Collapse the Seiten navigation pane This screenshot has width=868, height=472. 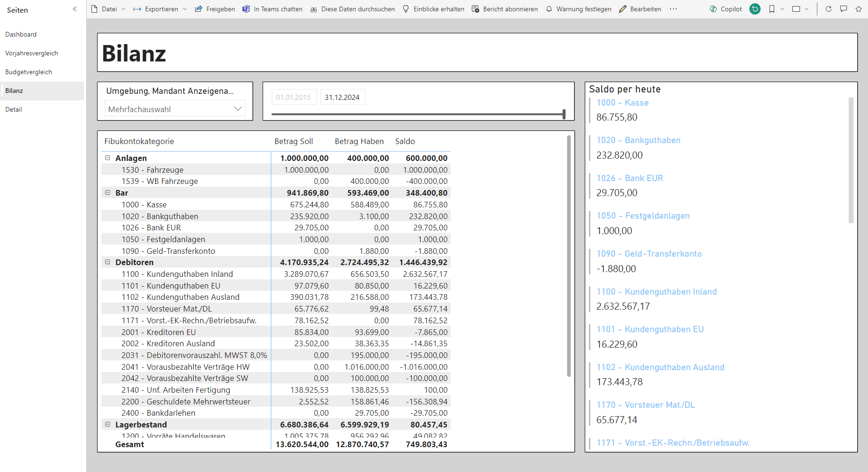coord(74,8)
